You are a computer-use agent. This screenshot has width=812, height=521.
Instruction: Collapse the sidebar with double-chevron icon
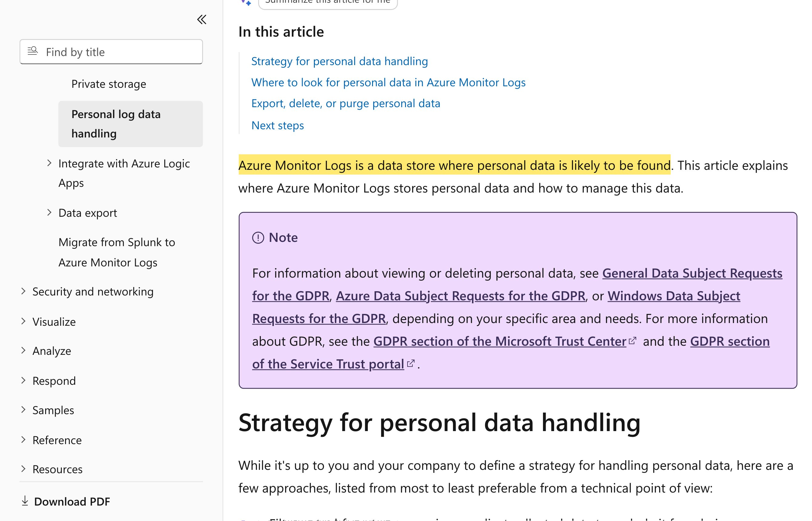(x=201, y=20)
